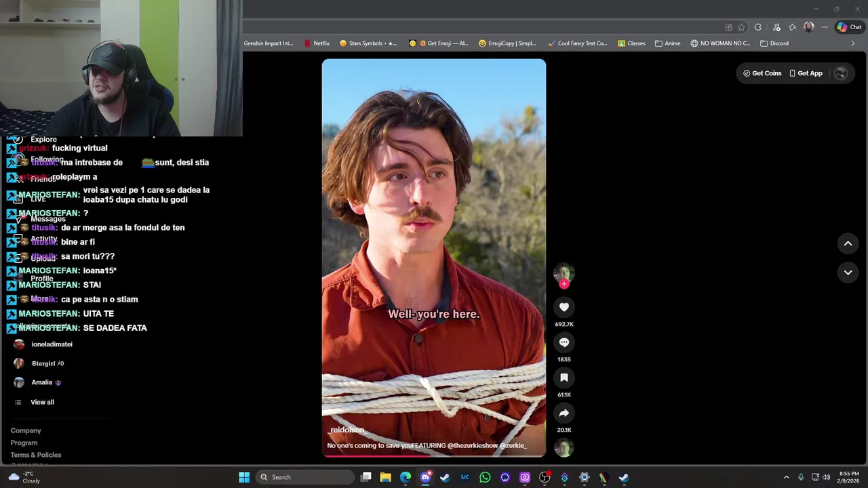Go to the next video with down chevron
868x488 pixels.
848,272
